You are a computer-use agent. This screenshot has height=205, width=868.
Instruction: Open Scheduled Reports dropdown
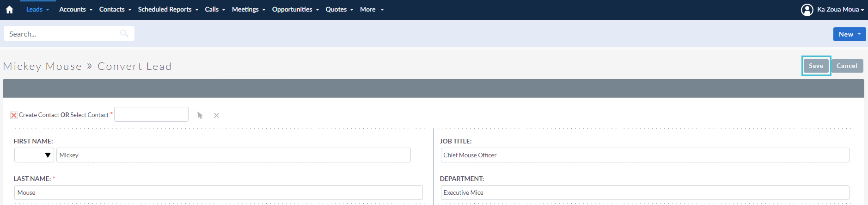click(x=168, y=9)
